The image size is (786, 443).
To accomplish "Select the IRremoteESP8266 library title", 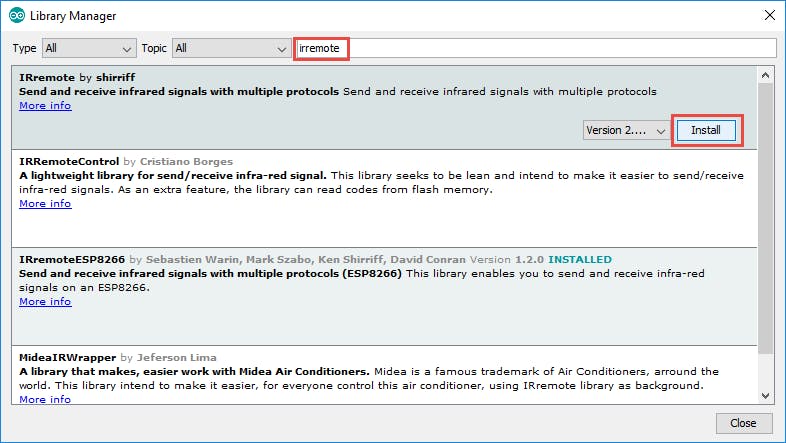I will (x=72, y=260).
